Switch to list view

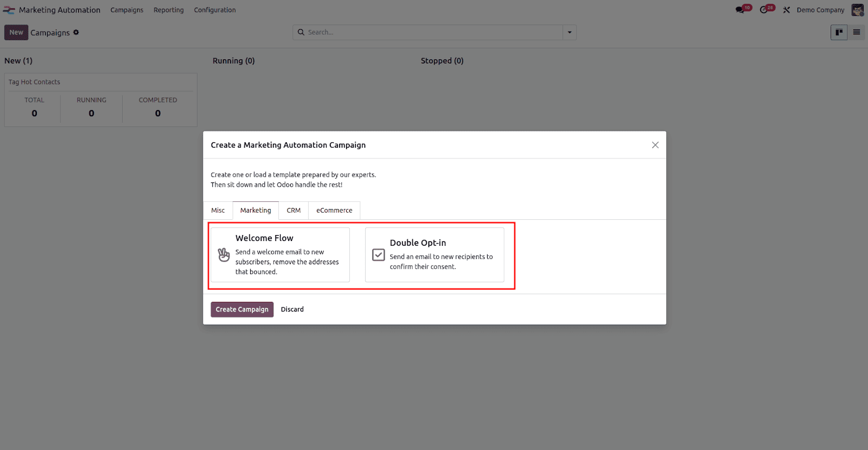857,33
